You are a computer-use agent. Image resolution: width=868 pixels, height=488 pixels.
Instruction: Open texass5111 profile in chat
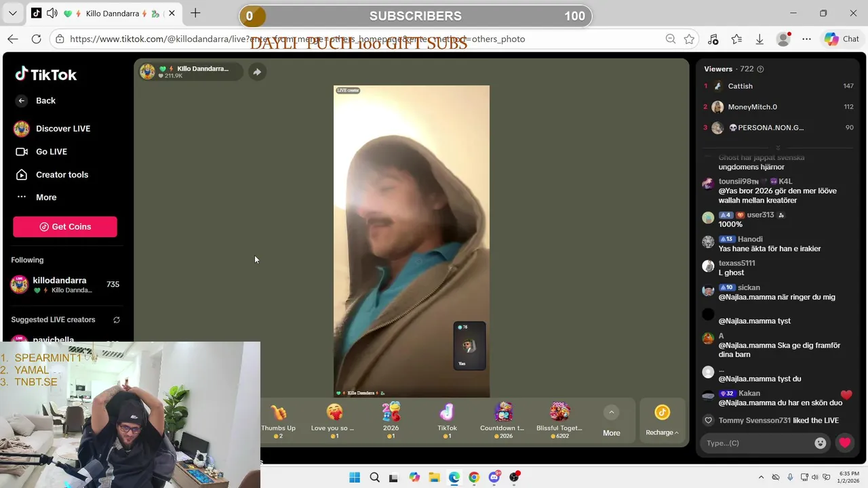[736, 263]
